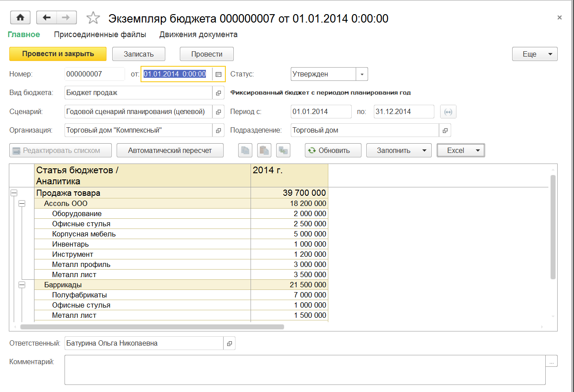574x392 pixels.
Task: Click the 7 000 000 cell
Action: [289, 295]
